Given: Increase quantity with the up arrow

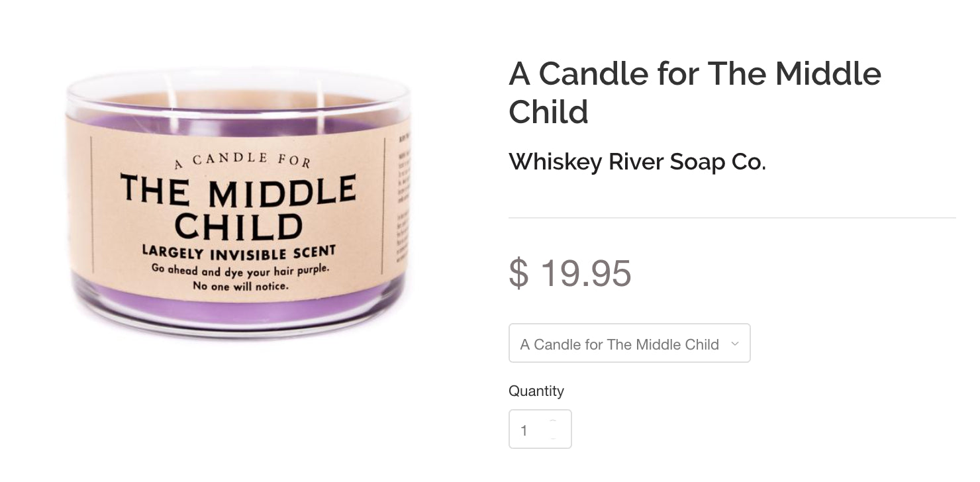Looking at the screenshot, I should (x=553, y=422).
